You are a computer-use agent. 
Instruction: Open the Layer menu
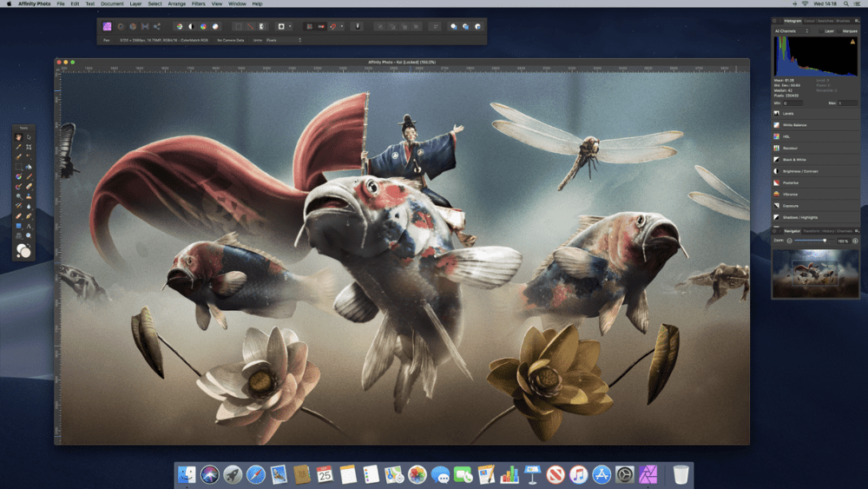pyautogui.click(x=135, y=3)
